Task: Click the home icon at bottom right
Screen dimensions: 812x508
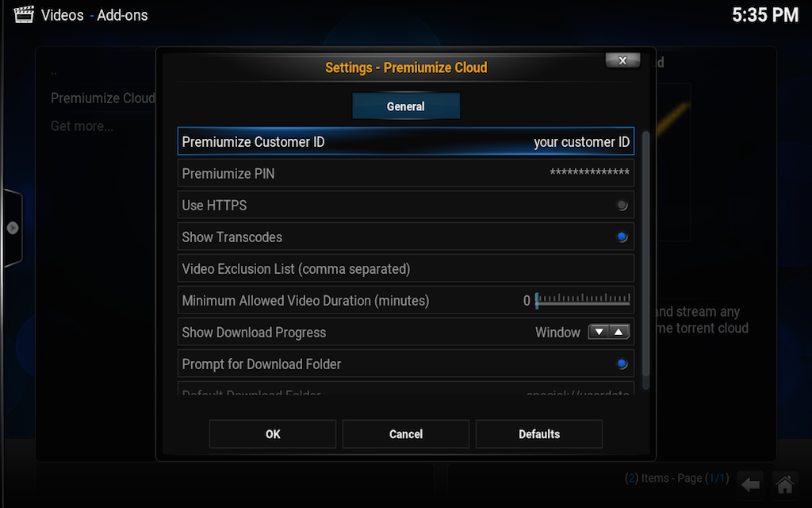Action: coord(784,483)
